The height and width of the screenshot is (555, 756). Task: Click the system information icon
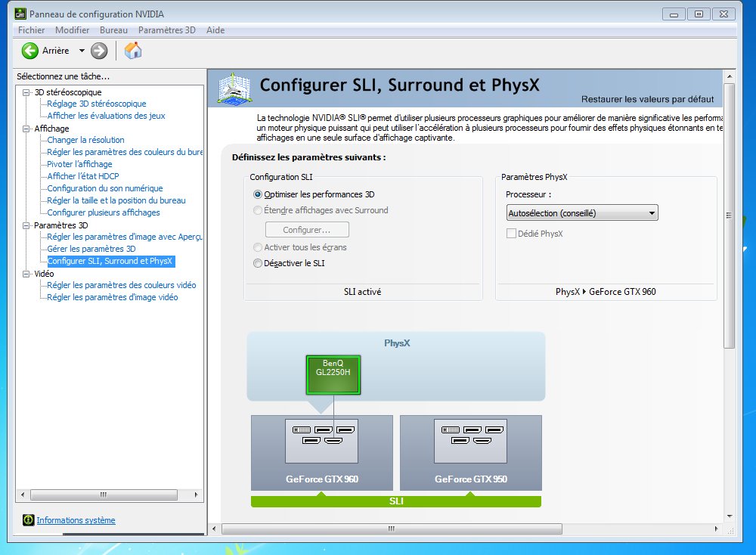coord(29,520)
